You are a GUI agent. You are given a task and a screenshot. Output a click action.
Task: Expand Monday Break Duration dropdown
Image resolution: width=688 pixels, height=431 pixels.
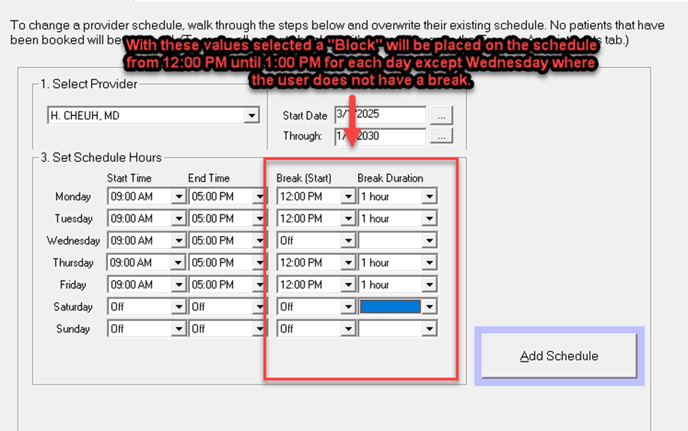pyautogui.click(x=429, y=197)
